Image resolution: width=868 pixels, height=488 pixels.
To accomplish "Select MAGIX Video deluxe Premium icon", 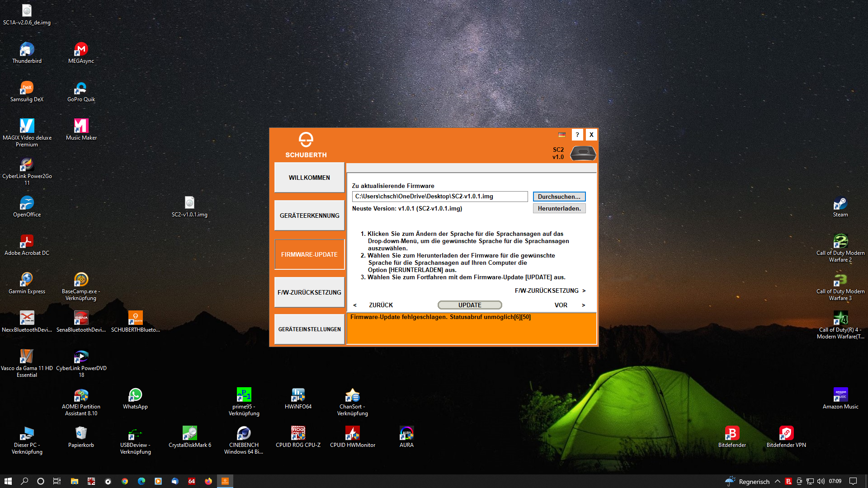I will point(27,133).
